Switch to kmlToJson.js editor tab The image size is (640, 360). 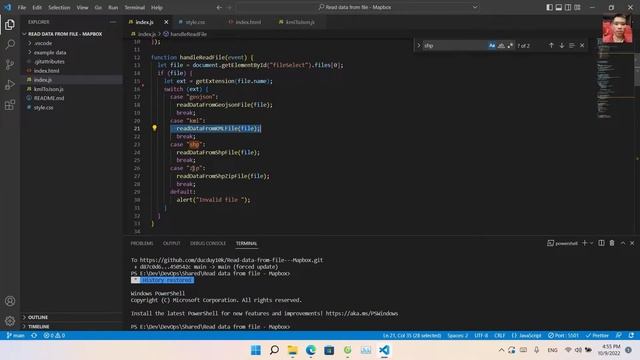(300, 22)
